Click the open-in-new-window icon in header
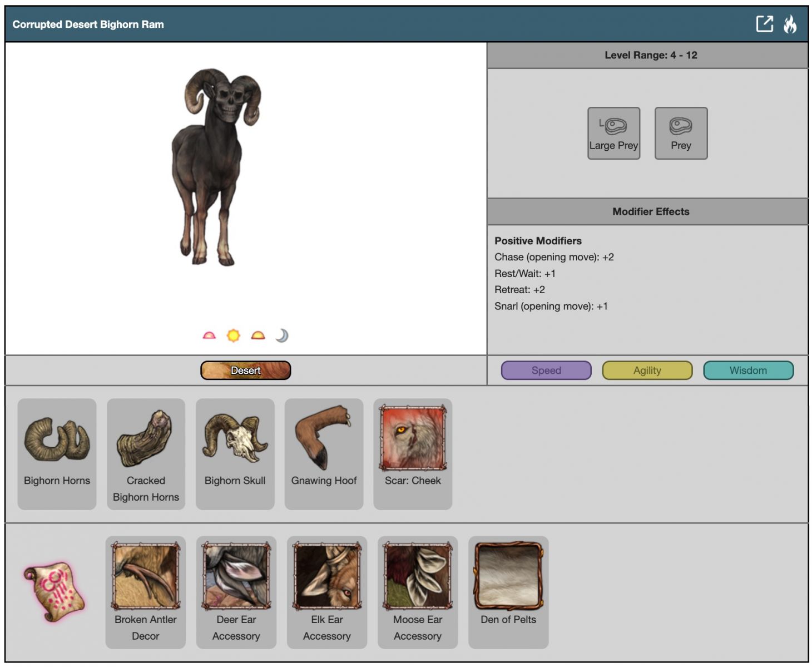 [x=764, y=24]
